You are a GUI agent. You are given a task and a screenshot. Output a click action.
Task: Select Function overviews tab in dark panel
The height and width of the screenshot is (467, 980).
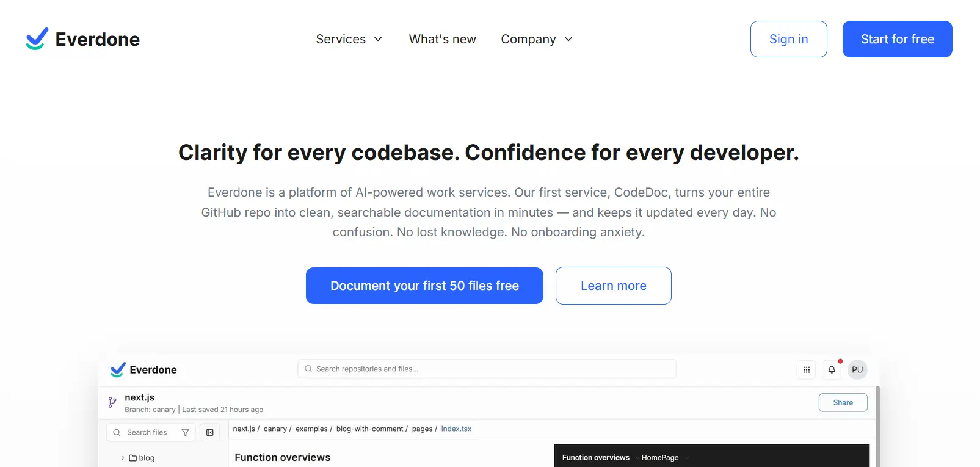coord(595,458)
